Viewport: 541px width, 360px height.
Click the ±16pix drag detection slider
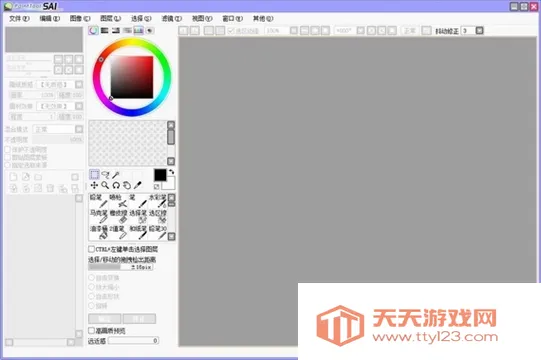(x=120, y=267)
